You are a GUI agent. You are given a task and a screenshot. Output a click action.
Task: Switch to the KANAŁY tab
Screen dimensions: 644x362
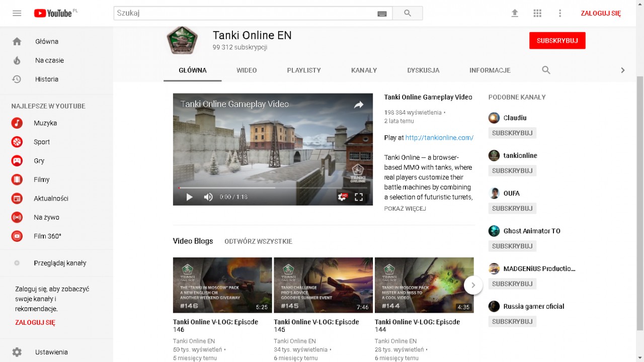click(x=364, y=70)
